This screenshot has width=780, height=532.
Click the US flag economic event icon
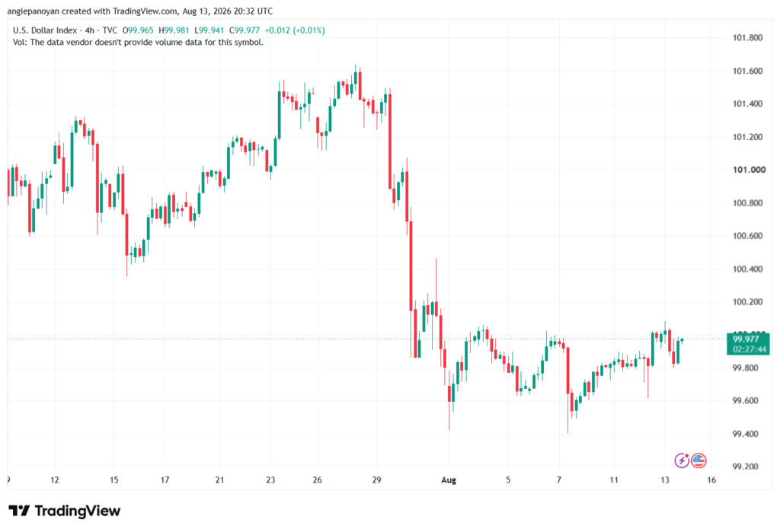click(x=698, y=460)
